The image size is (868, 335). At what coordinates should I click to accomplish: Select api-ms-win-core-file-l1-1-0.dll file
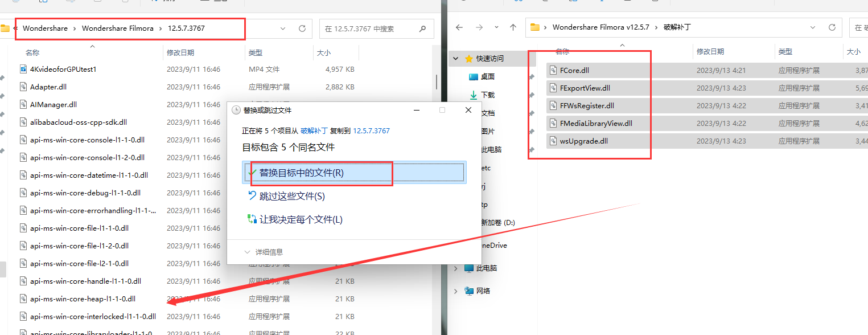pos(79,228)
